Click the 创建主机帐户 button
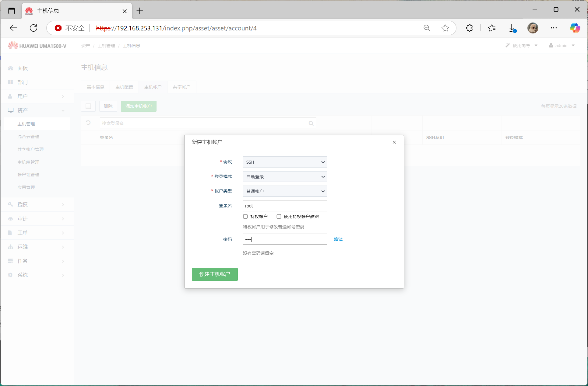Viewport: 588px width, 386px height. (x=215, y=274)
